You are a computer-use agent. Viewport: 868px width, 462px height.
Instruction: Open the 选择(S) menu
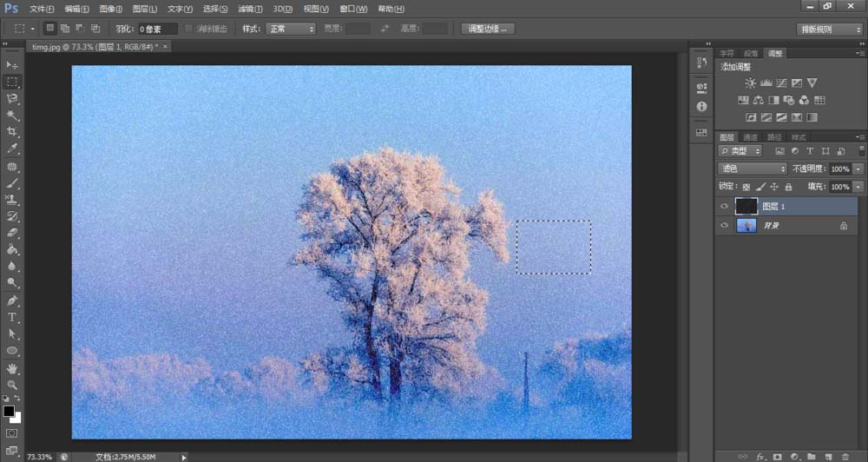(214, 9)
